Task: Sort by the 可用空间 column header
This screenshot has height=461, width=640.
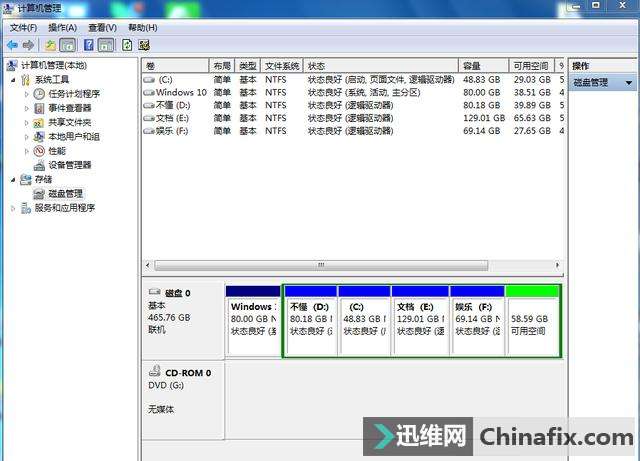Action: tap(531, 66)
